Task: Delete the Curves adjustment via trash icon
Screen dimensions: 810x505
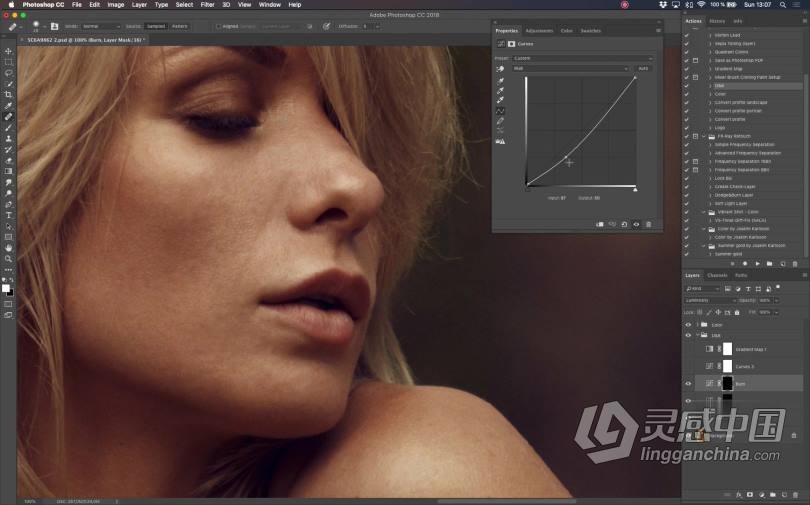Action: pyautogui.click(x=649, y=224)
